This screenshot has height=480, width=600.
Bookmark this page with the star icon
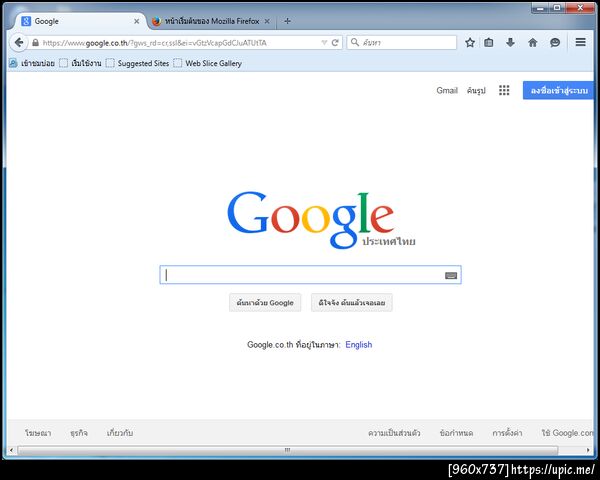point(470,42)
